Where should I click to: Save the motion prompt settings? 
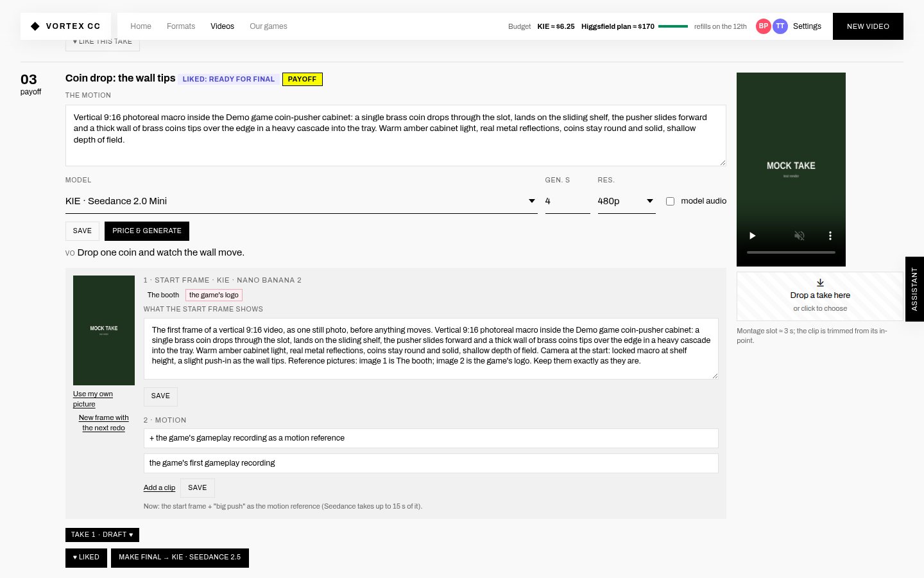tap(82, 231)
